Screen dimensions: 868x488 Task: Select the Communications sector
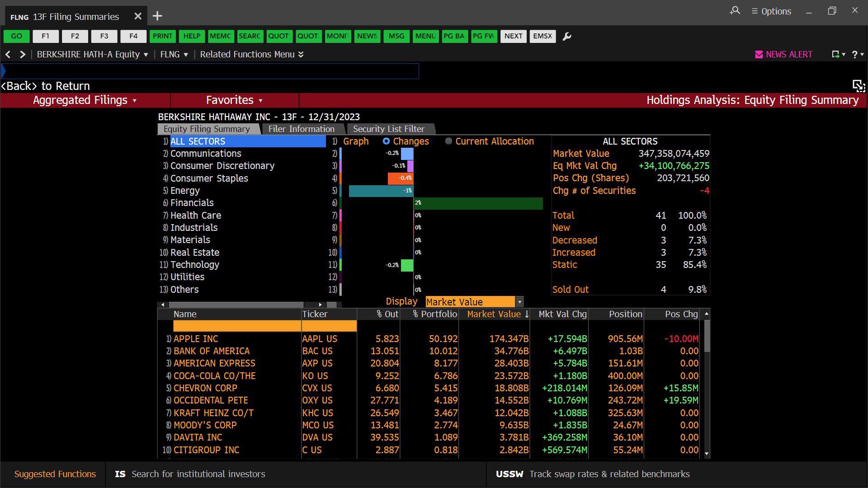tap(206, 154)
